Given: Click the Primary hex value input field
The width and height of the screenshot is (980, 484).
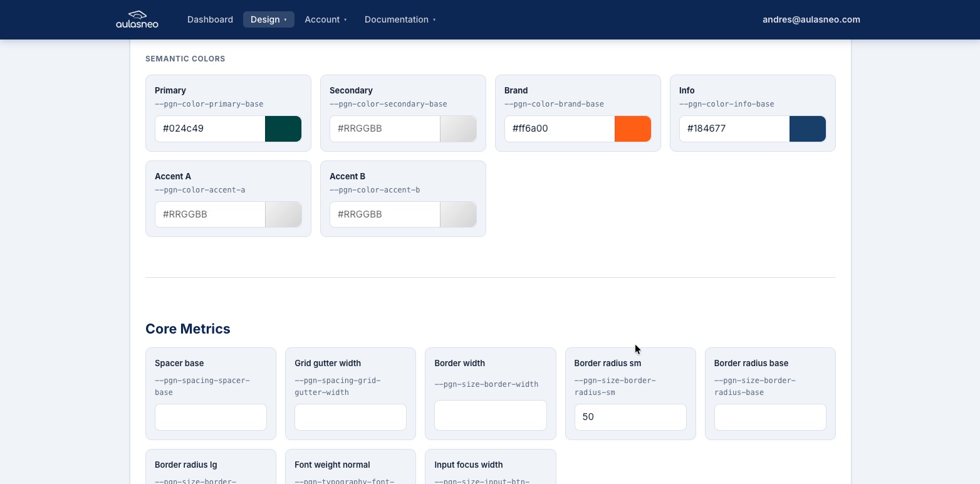Looking at the screenshot, I should point(210,129).
